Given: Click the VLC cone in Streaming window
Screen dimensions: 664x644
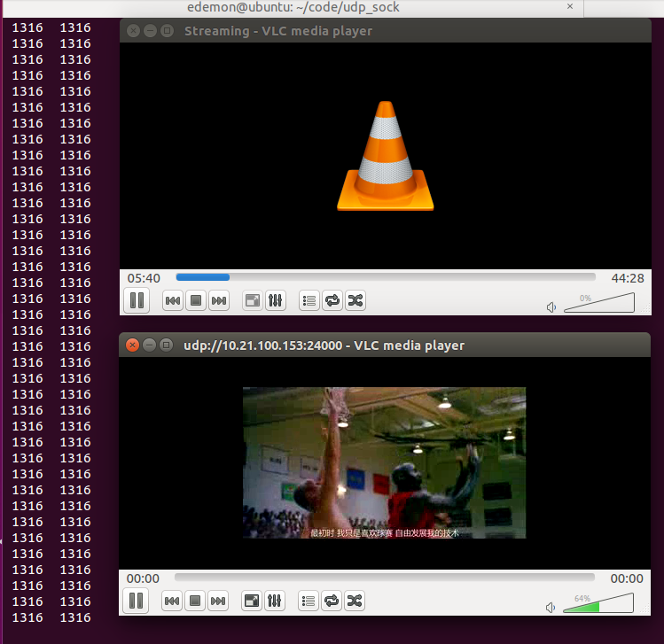Looking at the screenshot, I should coord(386,156).
